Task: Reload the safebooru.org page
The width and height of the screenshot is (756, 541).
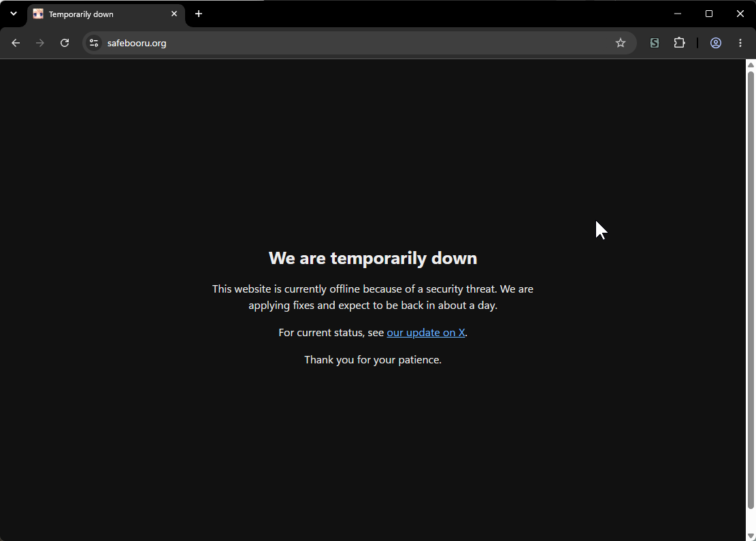Action: coord(65,43)
